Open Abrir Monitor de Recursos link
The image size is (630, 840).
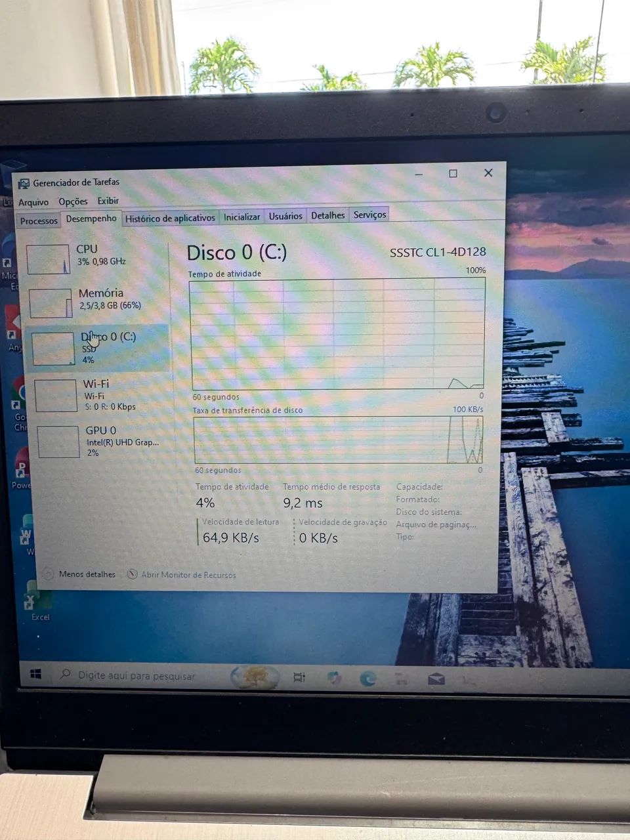pyautogui.click(x=182, y=575)
